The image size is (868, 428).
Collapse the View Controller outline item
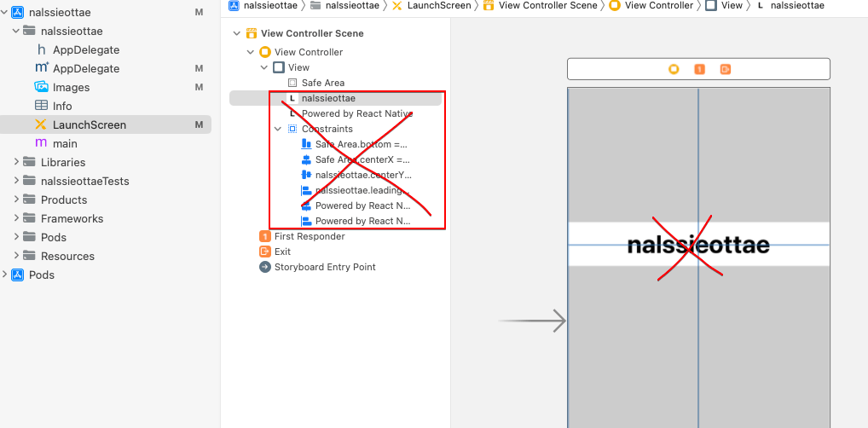point(251,52)
